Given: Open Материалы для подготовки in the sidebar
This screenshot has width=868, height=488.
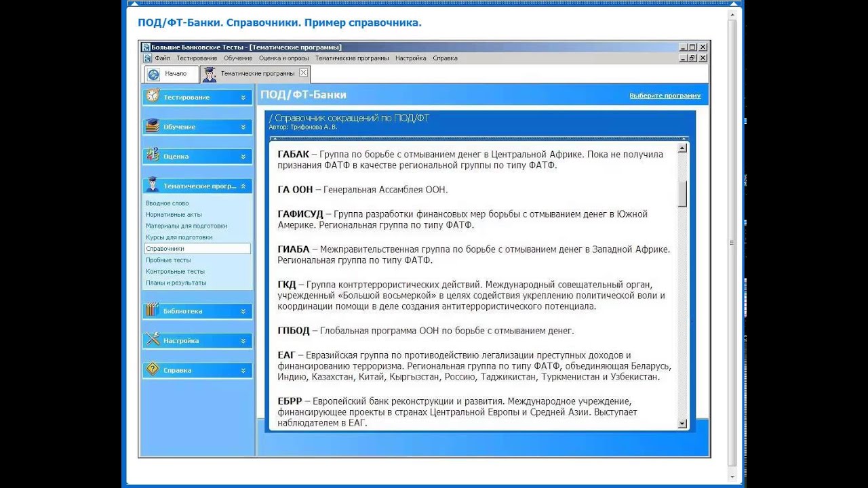Looking at the screenshot, I should pos(186,226).
